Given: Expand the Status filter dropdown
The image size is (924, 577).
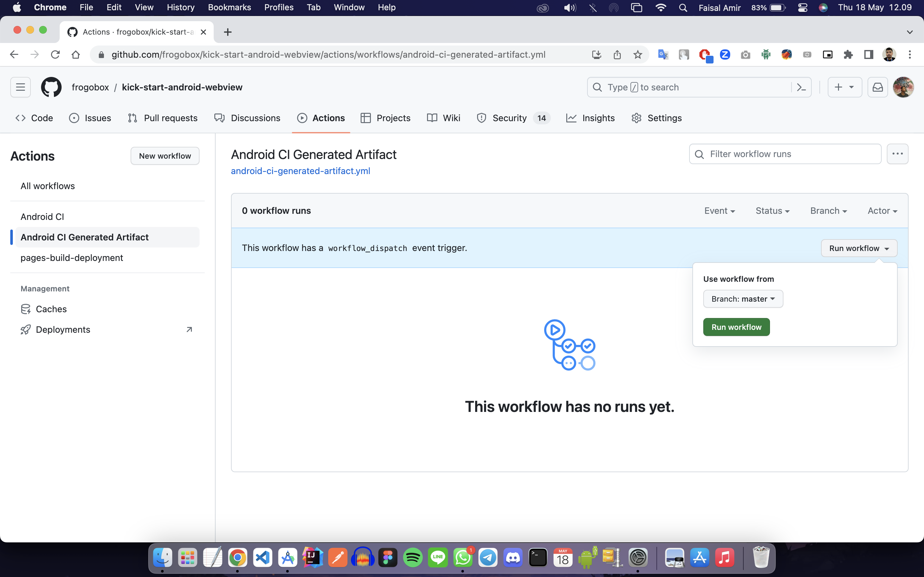Looking at the screenshot, I should point(772,211).
